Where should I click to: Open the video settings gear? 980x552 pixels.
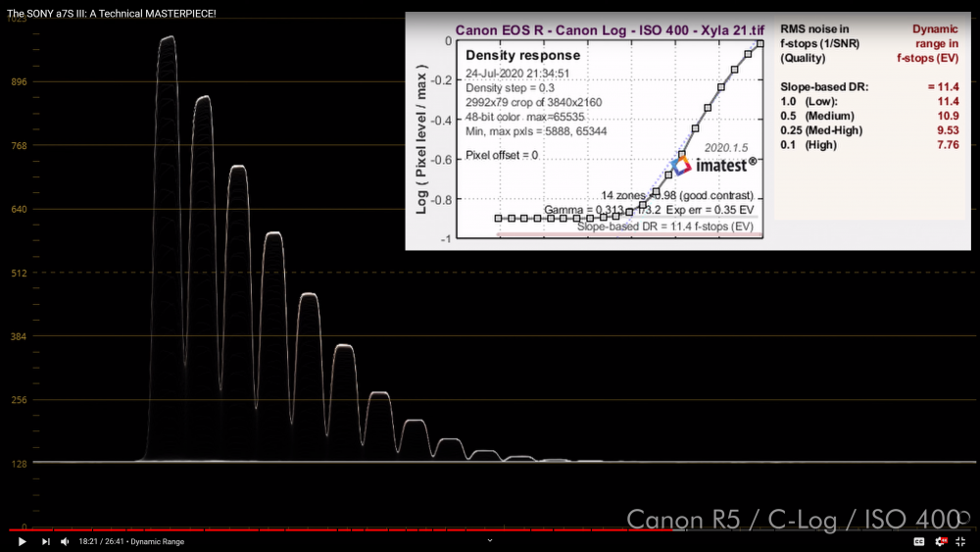[941, 541]
